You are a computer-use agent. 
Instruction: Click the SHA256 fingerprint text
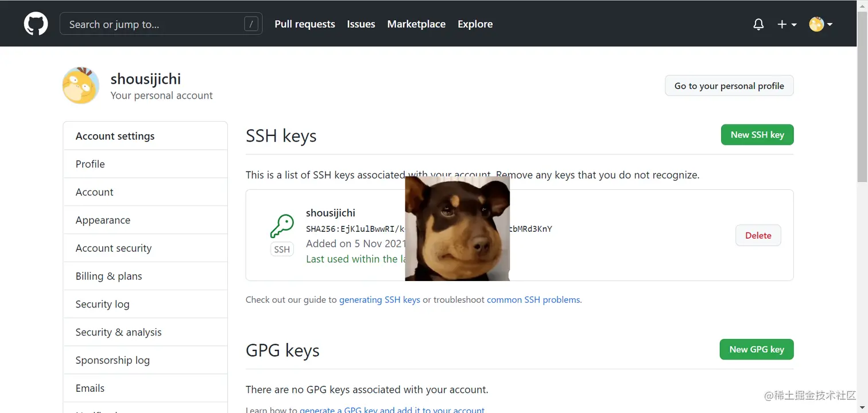click(355, 229)
